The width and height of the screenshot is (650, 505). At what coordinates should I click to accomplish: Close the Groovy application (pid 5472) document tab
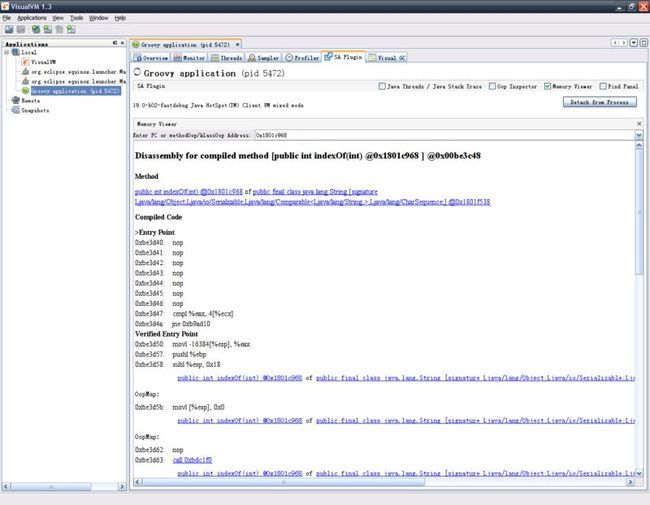(238, 44)
